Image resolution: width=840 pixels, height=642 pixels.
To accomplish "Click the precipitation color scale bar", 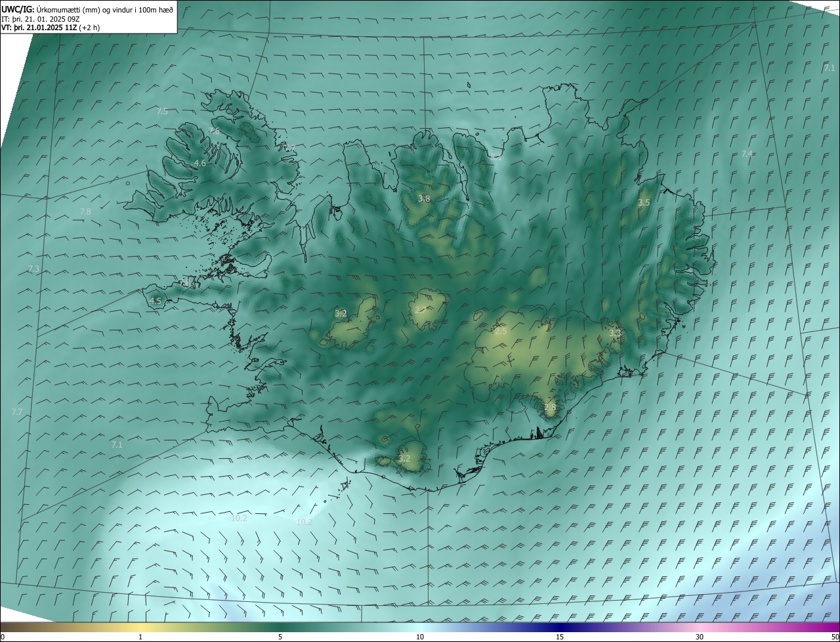I will (x=420, y=627).
